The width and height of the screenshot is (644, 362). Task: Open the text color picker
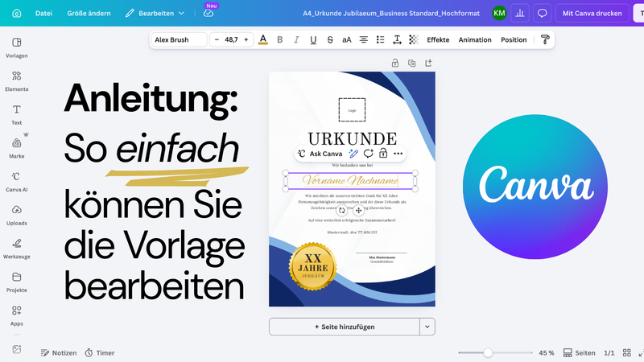(263, 39)
